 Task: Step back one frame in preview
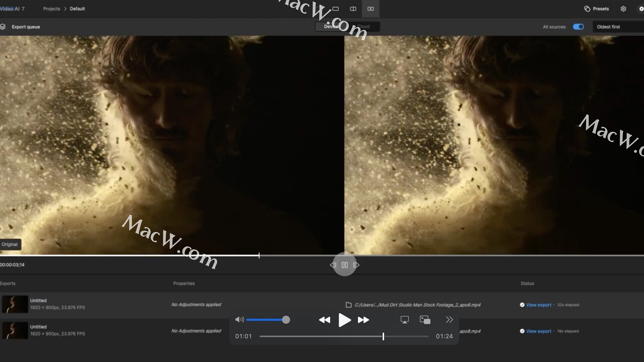coord(333,265)
